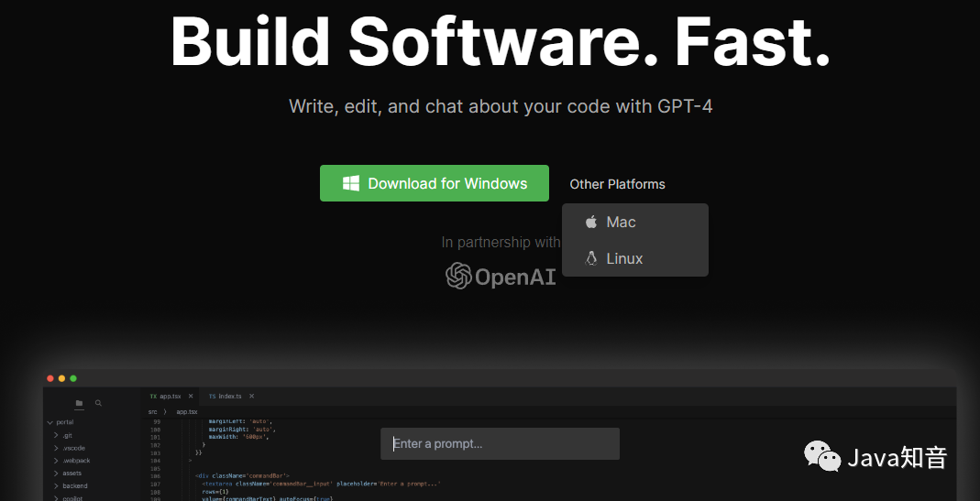This screenshot has height=501, width=980.
Task: Click the In partnership with text
Action: pos(501,242)
